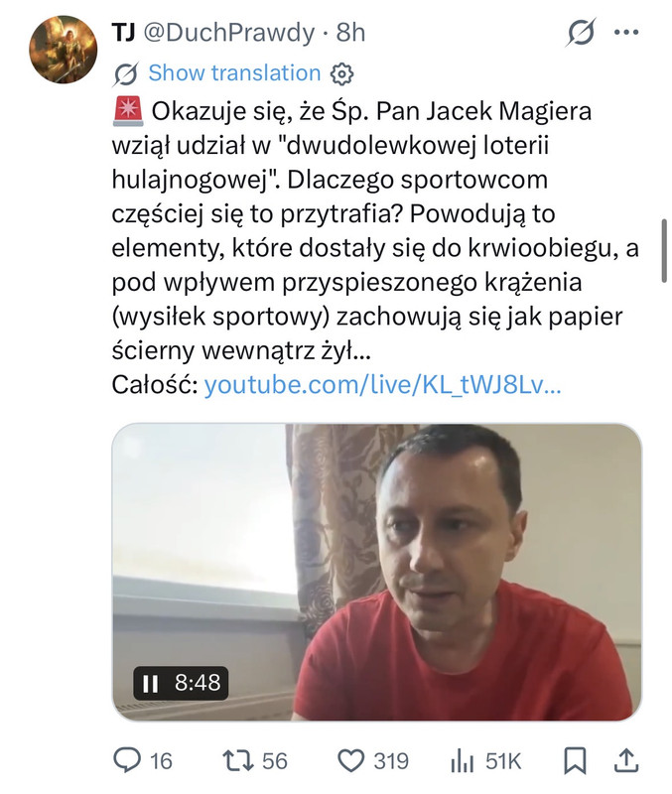Image resolution: width=672 pixels, height=794 pixels.
Task: Like the tweet with heart icon
Action: pyautogui.click(x=351, y=760)
